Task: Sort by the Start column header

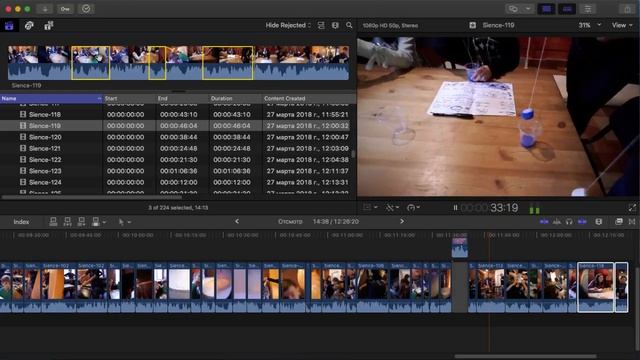Action: click(129, 98)
